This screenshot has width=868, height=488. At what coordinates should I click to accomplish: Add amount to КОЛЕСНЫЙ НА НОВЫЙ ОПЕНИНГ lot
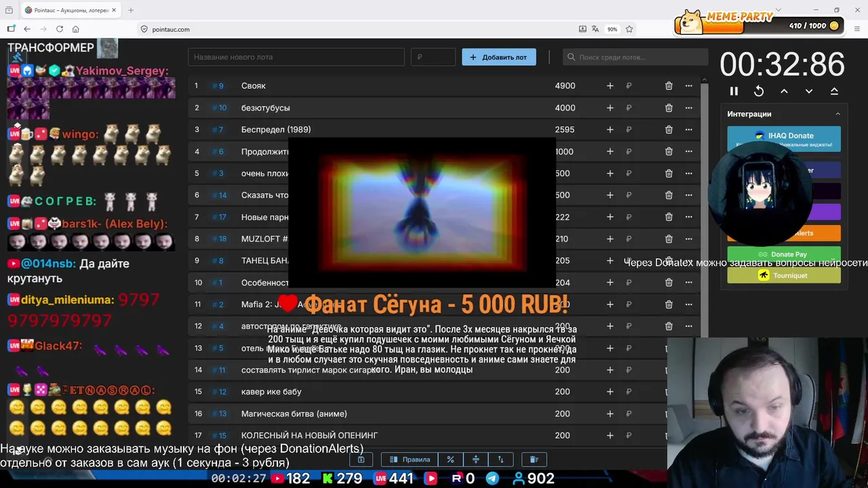[x=610, y=435]
